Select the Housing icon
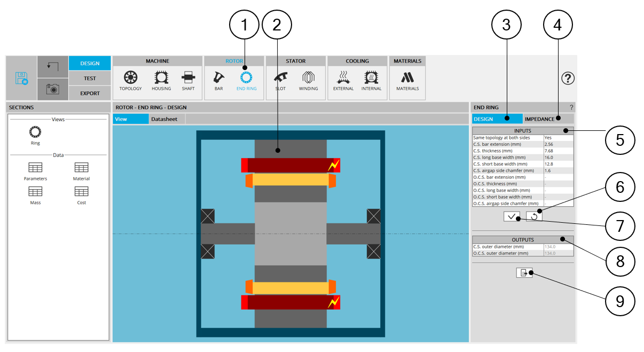This screenshot has height=352, width=644. pos(161,77)
